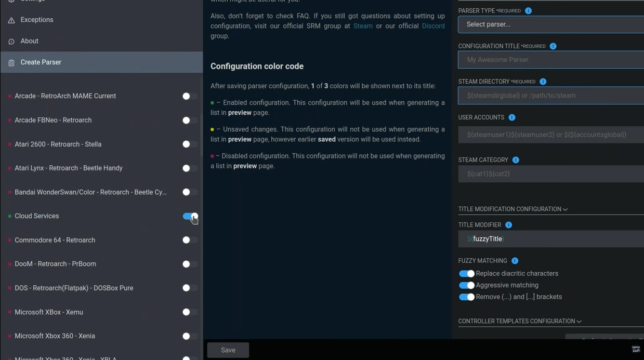Click the info icon beside Fuzzy Matching
The image size is (644, 360).
point(514,261)
